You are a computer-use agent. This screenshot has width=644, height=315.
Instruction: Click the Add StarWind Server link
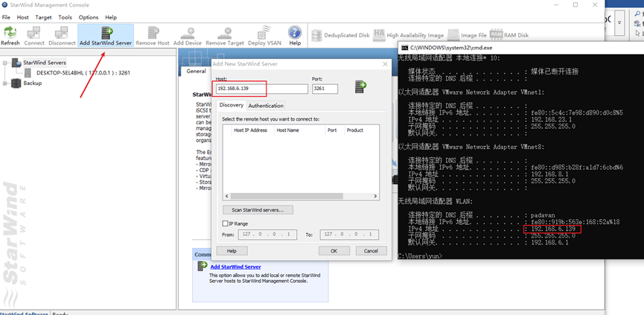click(x=235, y=267)
